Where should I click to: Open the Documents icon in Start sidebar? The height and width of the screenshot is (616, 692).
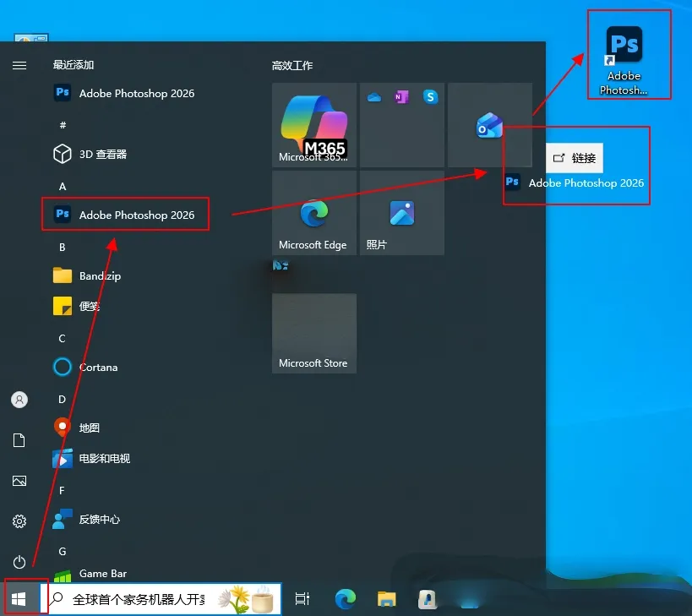tap(19, 440)
